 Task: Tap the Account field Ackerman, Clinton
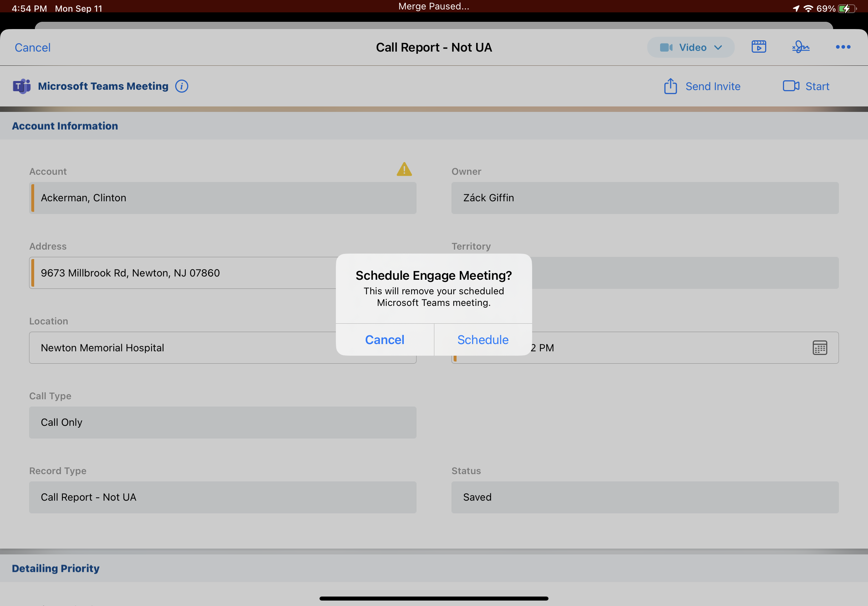222,198
